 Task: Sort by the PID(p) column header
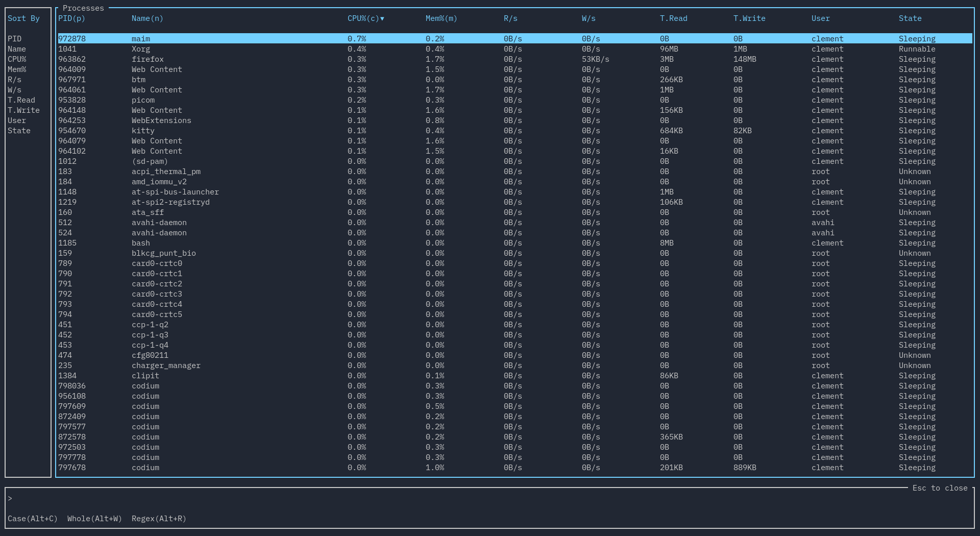coord(71,18)
